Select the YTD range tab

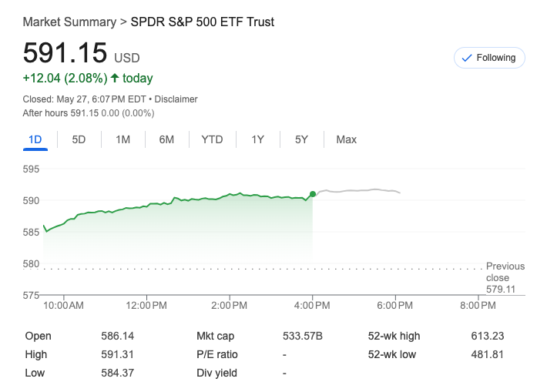pos(212,139)
